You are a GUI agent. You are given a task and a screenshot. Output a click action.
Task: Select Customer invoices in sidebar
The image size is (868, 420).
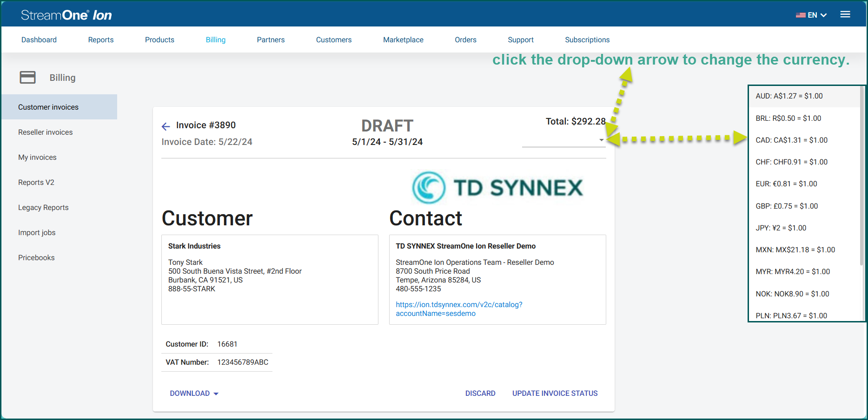pyautogui.click(x=59, y=107)
